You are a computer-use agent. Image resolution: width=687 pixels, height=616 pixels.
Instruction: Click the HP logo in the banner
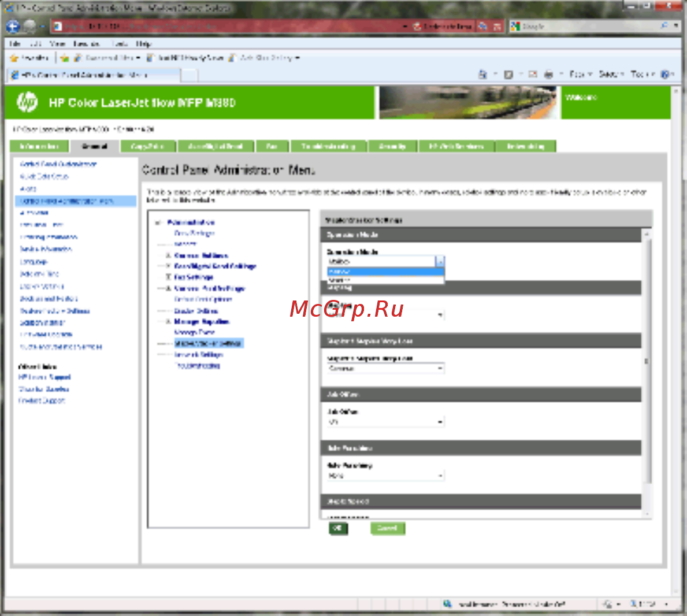27,102
